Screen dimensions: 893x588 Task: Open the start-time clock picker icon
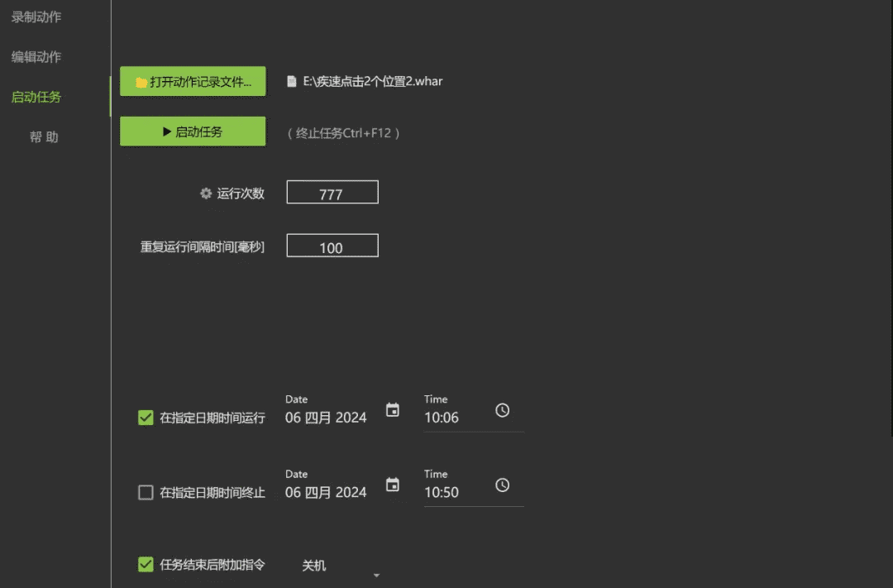pos(503,410)
